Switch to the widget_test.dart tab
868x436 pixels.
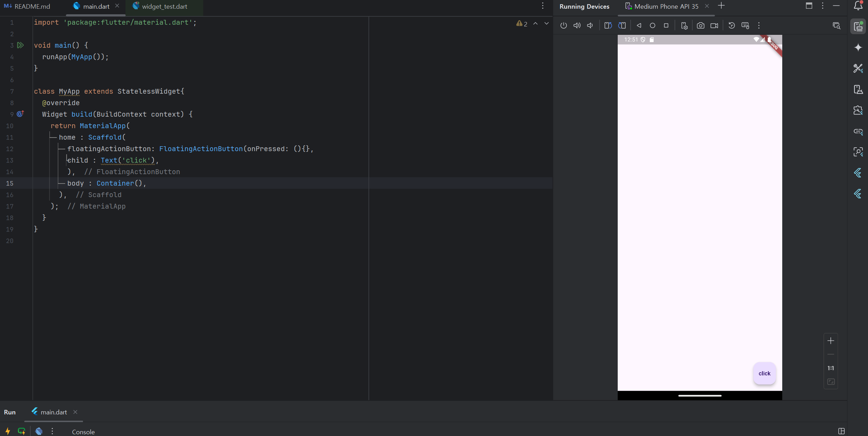(164, 6)
